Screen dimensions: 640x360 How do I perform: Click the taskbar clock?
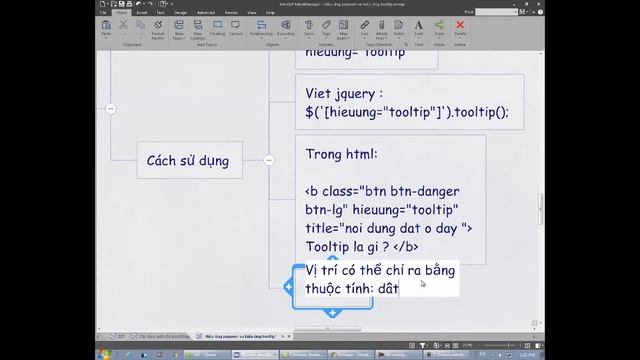(527, 355)
